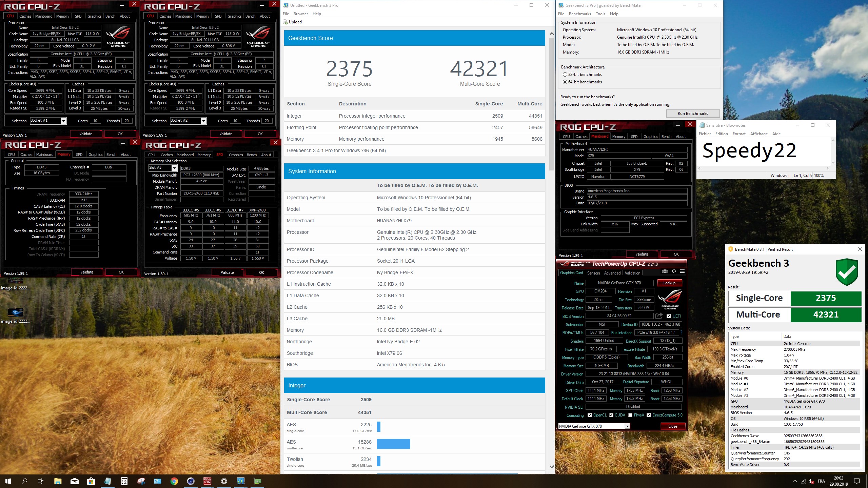Click OK in the SPD CPU-Z window
Viewport: 868px width, 488px height.
[x=261, y=272]
